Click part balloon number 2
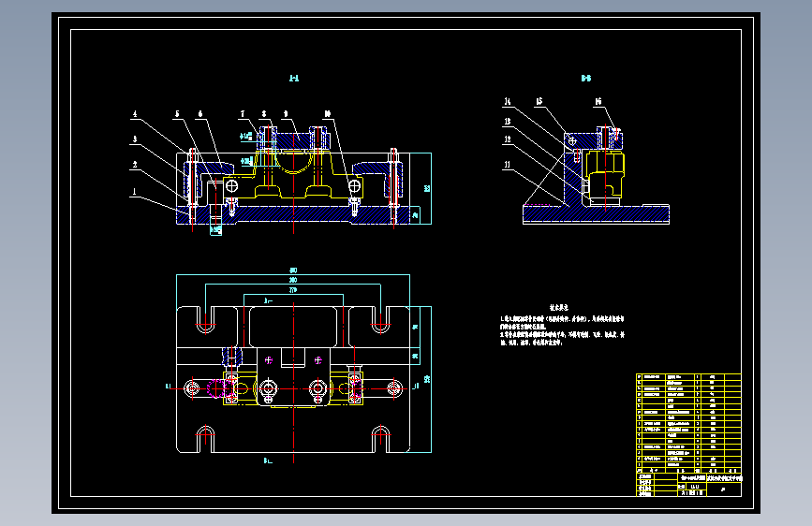812x526 pixels. coord(135,165)
